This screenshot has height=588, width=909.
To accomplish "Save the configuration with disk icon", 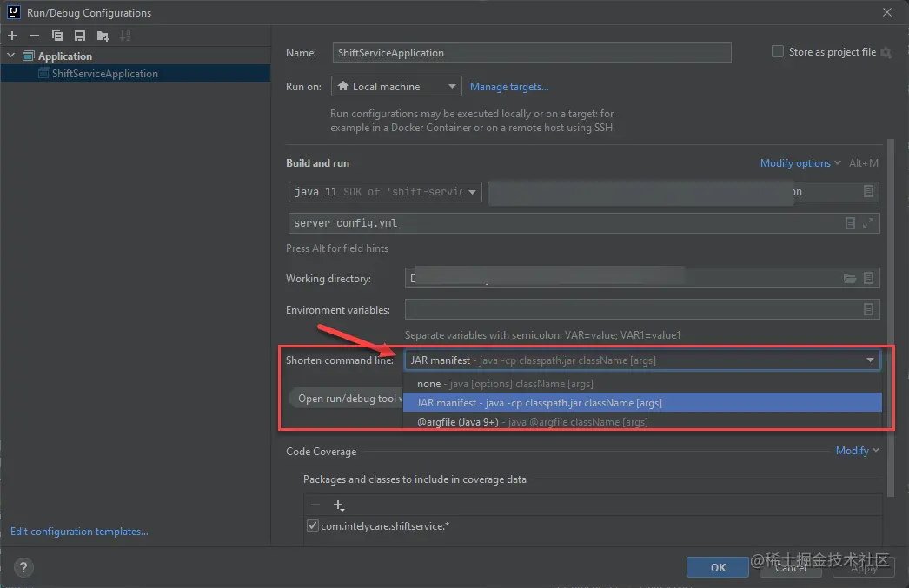I will click(x=80, y=36).
